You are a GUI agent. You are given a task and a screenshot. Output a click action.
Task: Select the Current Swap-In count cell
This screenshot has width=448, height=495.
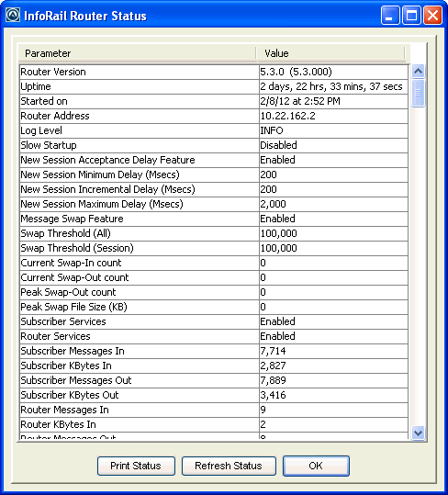(x=140, y=263)
